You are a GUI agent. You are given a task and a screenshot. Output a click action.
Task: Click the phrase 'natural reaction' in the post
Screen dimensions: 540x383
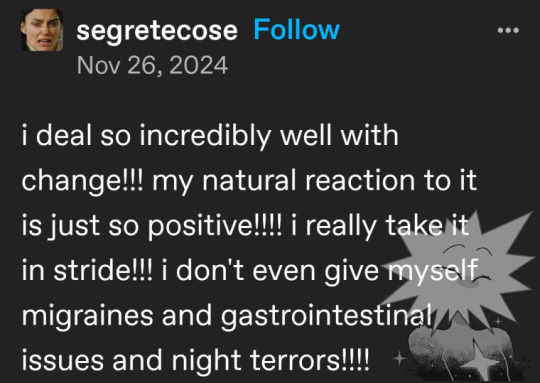tap(308, 181)
